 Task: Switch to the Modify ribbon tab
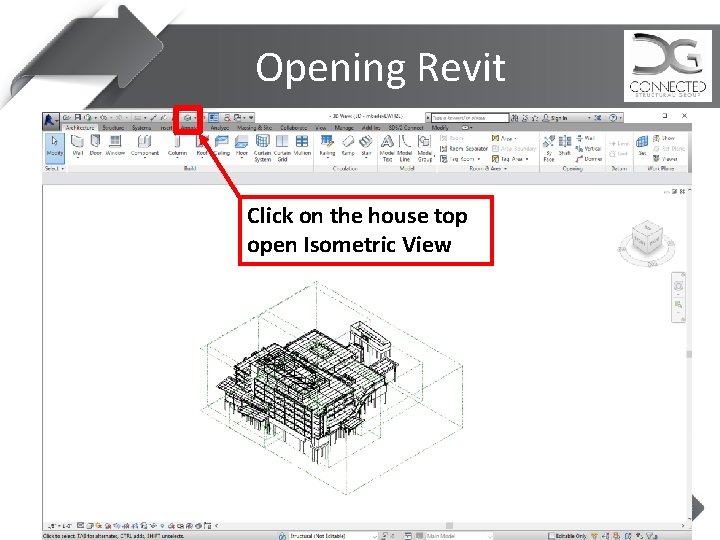click(x=440, y=128)
